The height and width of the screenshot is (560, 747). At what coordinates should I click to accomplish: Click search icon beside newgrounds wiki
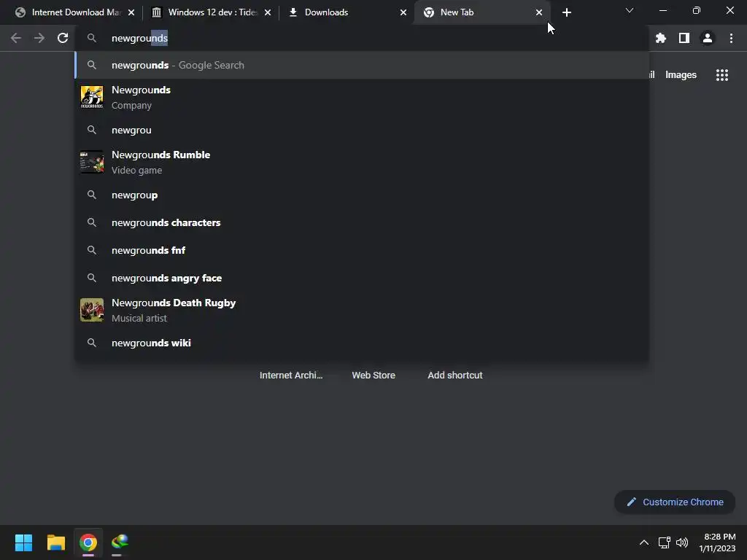(x=92, y=343)
